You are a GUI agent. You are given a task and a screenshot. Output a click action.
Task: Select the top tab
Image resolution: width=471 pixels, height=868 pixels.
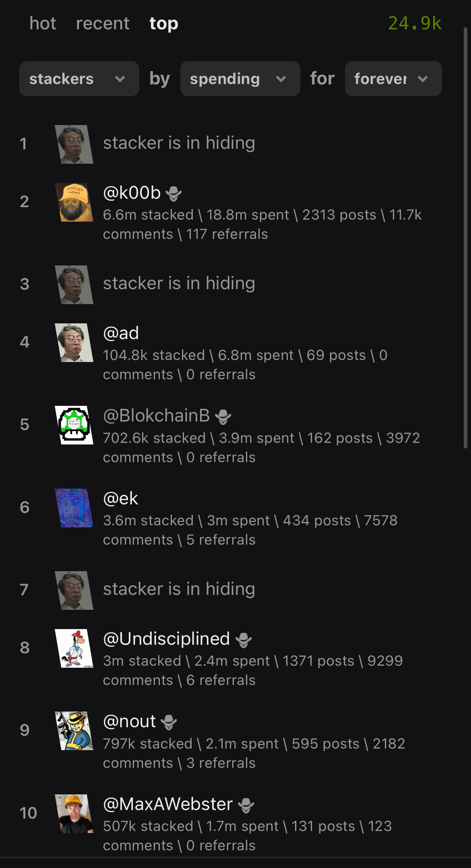tap(163, 23)
